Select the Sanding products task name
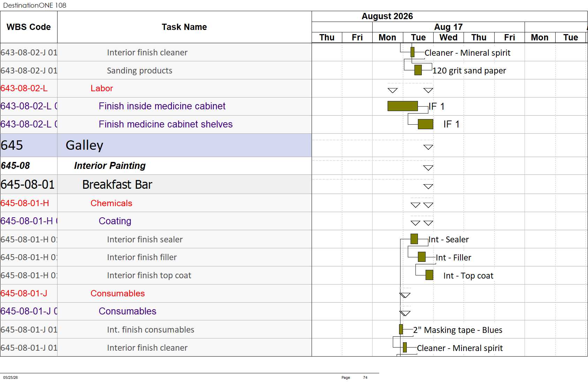The image size is (588, 382). point(139,71)
